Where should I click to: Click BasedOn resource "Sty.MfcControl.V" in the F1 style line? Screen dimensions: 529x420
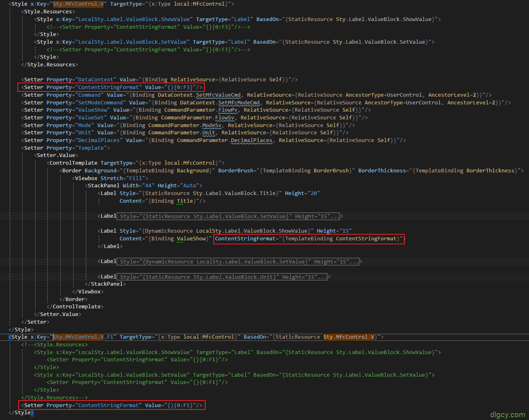349,337
